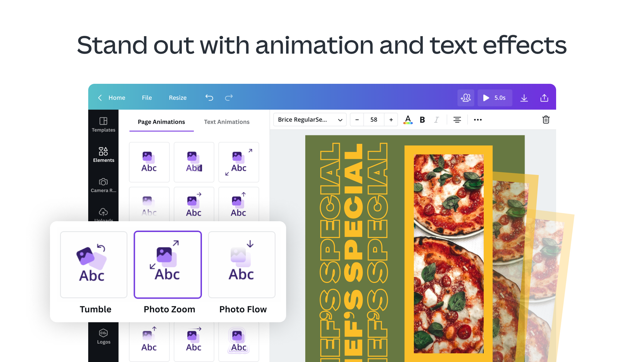The image size is (644, 362).
Task: Open Templates in sidebar
Action: point(103,125)
